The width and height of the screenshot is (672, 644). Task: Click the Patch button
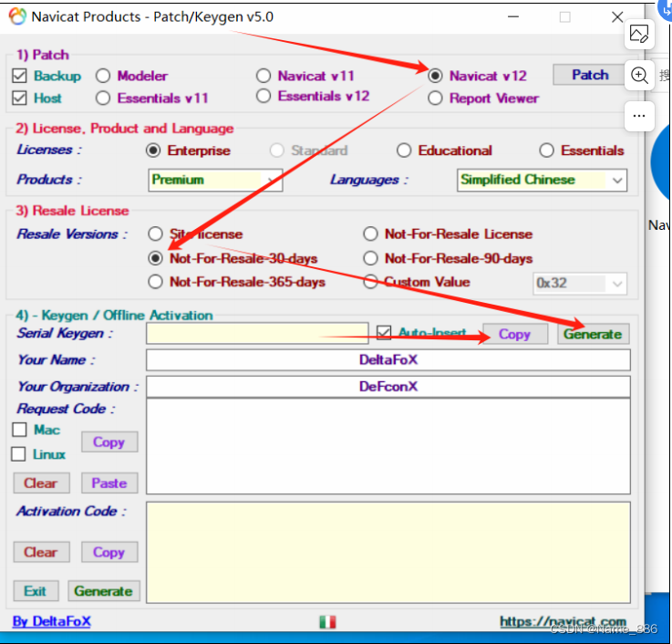pyautogui.click(x=590, y=75)
